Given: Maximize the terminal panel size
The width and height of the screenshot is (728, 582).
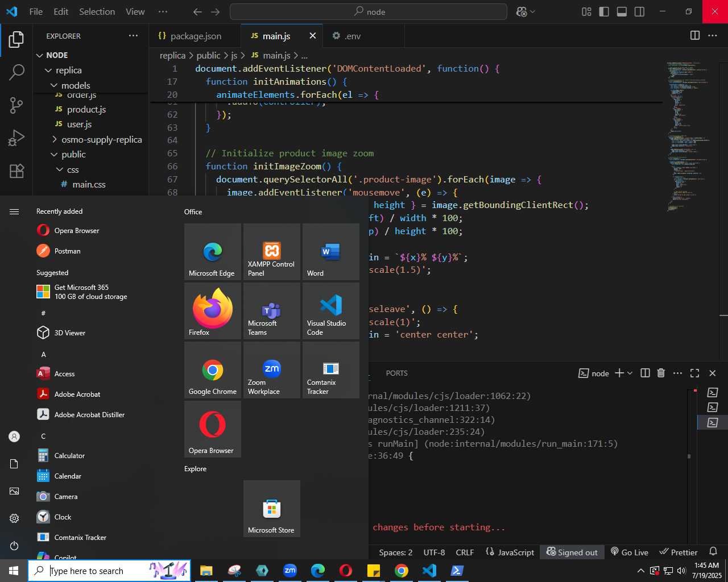Looking at the screenshot, I should [694, 373].
